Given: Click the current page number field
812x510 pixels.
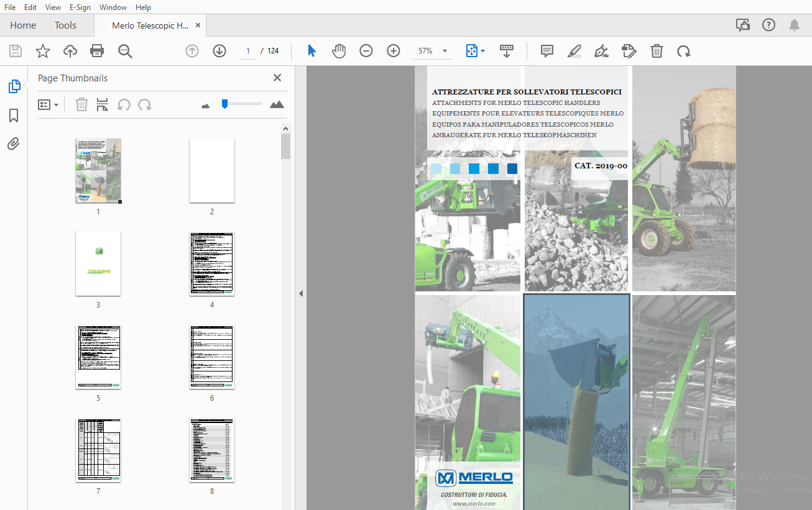Looking at the screenshot, I should tap(247, 51).
